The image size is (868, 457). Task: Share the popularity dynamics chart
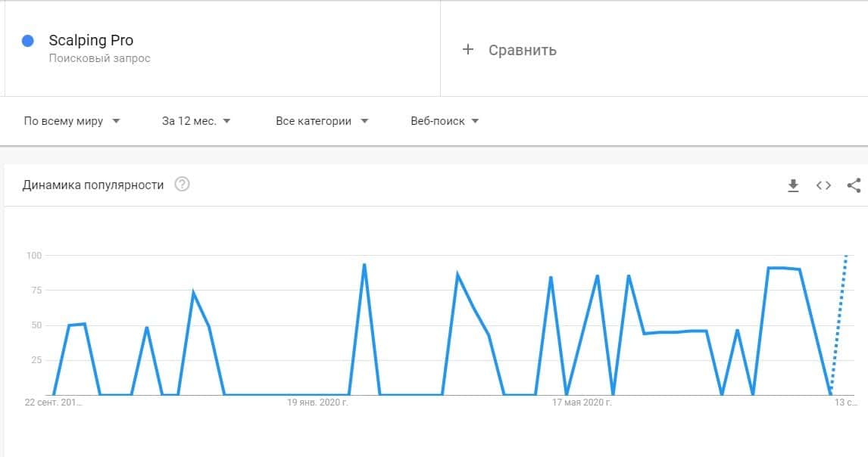(854, 185)
